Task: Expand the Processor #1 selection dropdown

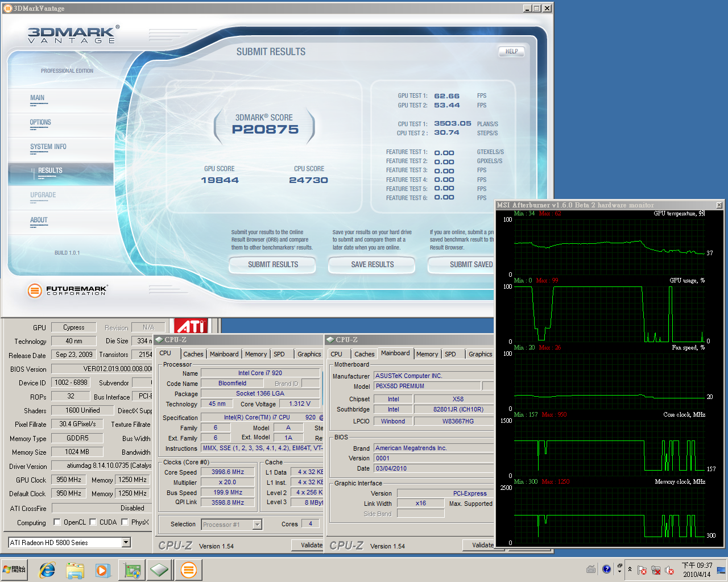Action: pyautogui.click(x=257, y=525)
